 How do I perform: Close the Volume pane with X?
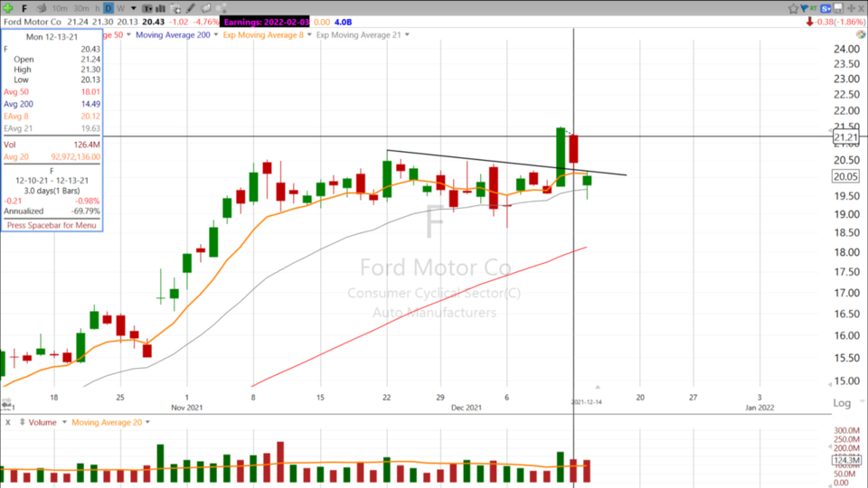(8, 422)
